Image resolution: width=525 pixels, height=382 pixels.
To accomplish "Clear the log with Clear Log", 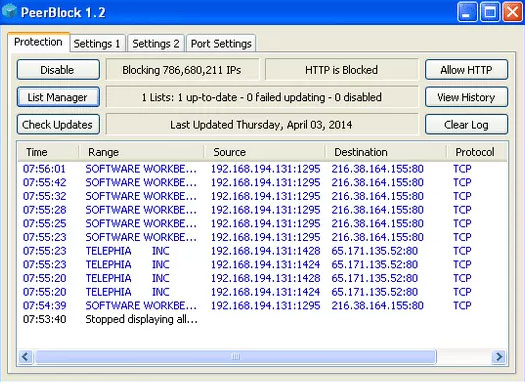I will point(466,125).
